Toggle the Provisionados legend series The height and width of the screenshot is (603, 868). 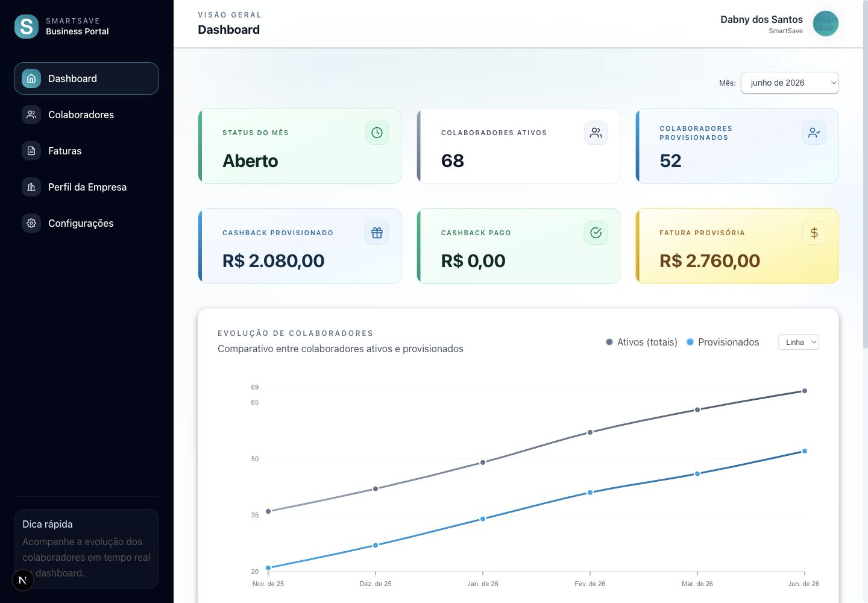pos(723,342)
